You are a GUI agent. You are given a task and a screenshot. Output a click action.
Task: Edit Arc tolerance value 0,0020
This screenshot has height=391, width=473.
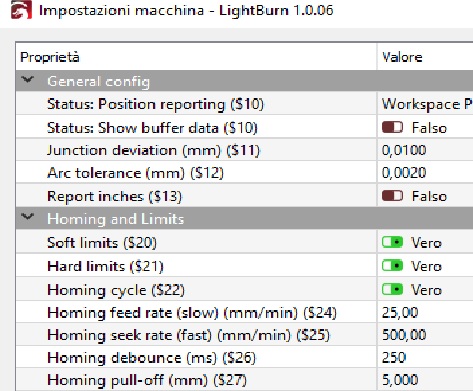point(425,173)
